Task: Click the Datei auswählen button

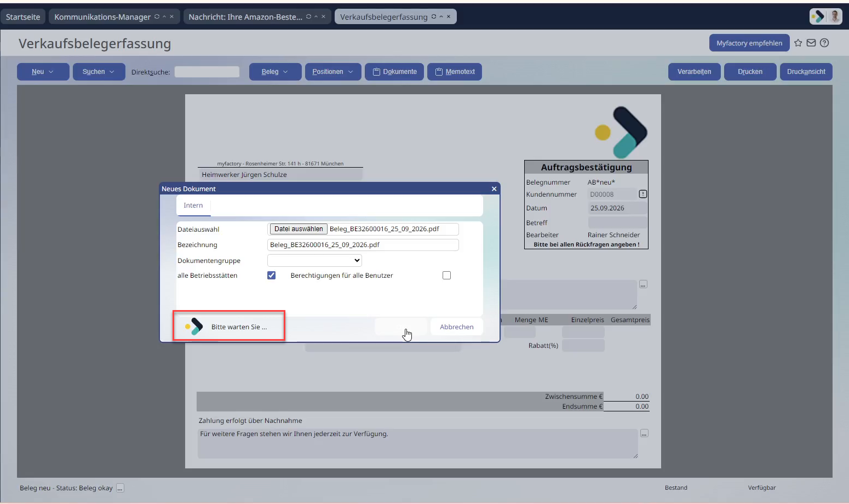Action: point(299,229)
